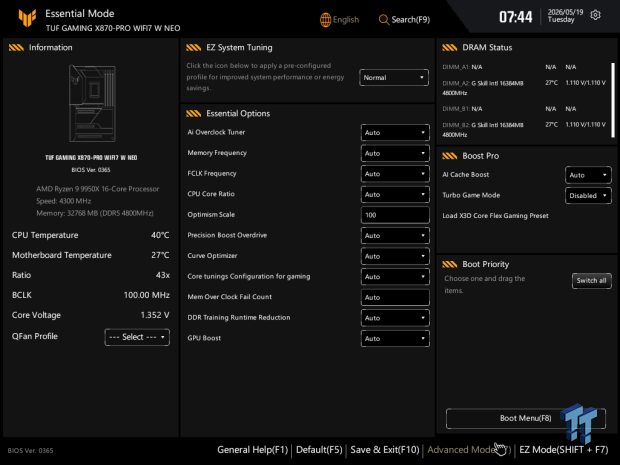Viewport: 620px width, 465px height.
Task: Open the Precision Boost Overdrive dropdown
Action: 395,235
